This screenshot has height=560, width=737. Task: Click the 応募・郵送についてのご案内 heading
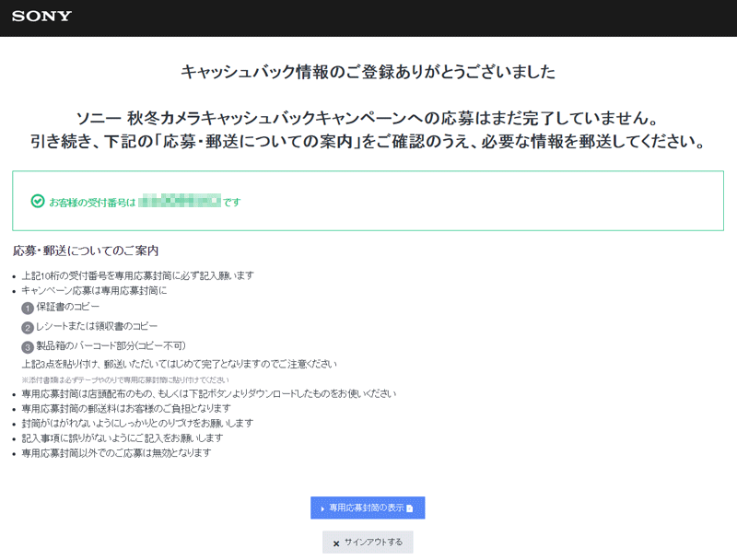tap(86, 251)
